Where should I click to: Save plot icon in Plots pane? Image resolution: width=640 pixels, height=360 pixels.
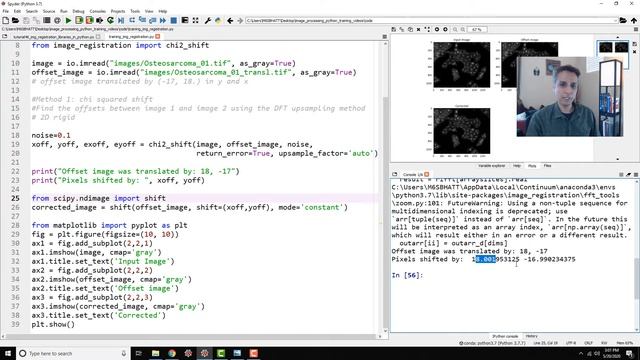pyautogui.click(x=393, y=29)
